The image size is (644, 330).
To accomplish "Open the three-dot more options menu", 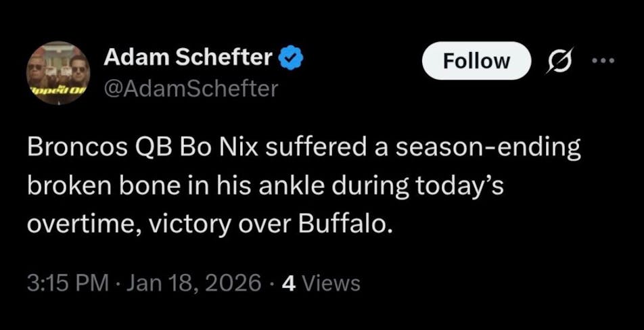I will pyautogui.click(x=603, y=60).
